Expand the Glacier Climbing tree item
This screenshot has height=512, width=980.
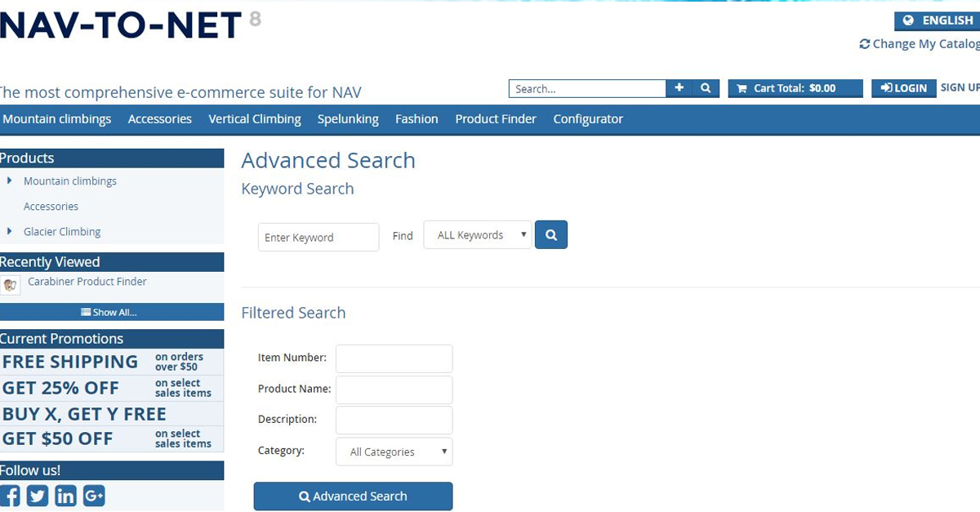point(9,231)
